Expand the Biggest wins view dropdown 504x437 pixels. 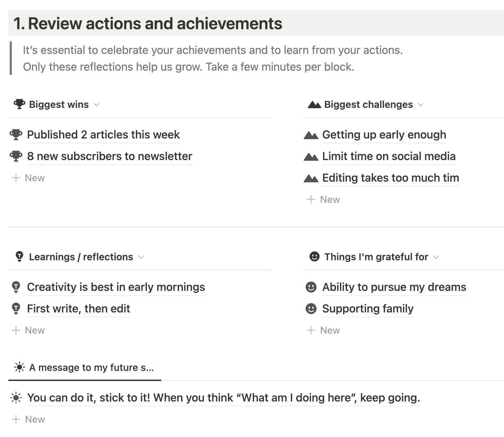tap(97, 105)
